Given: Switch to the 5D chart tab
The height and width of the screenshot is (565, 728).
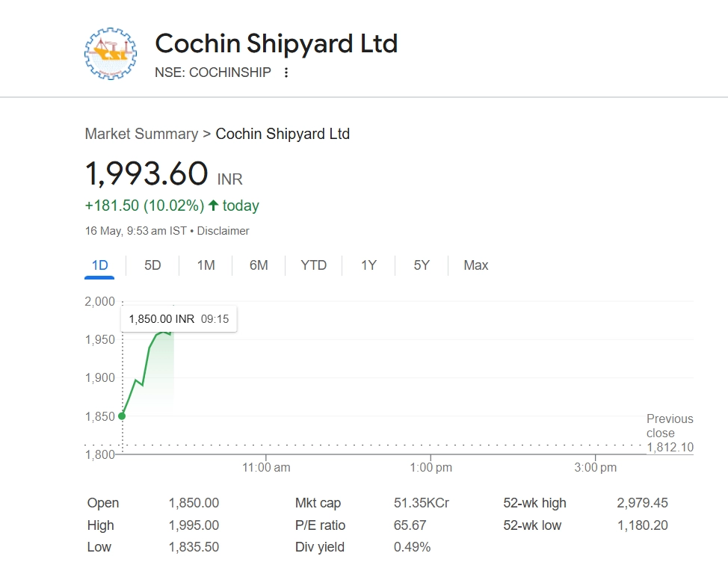Looking at the screenshot, I should (x=152, y=265).
